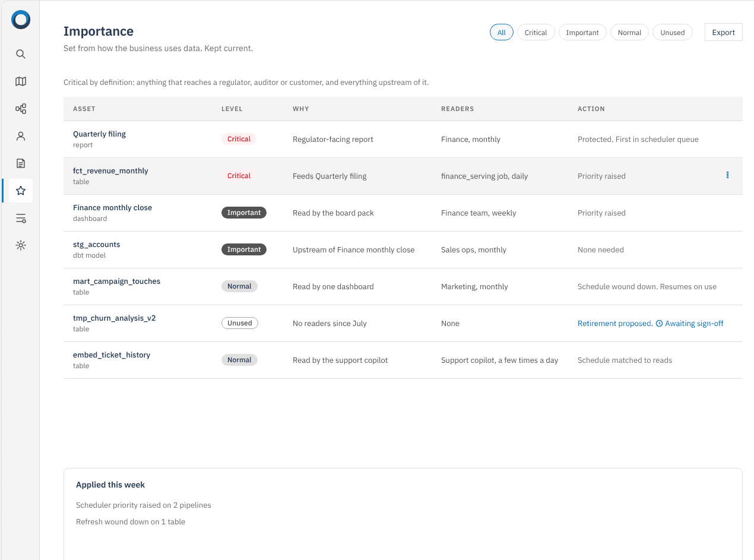
Task: Open Finance monthly close asset
Action: click(x=112, y=208)
